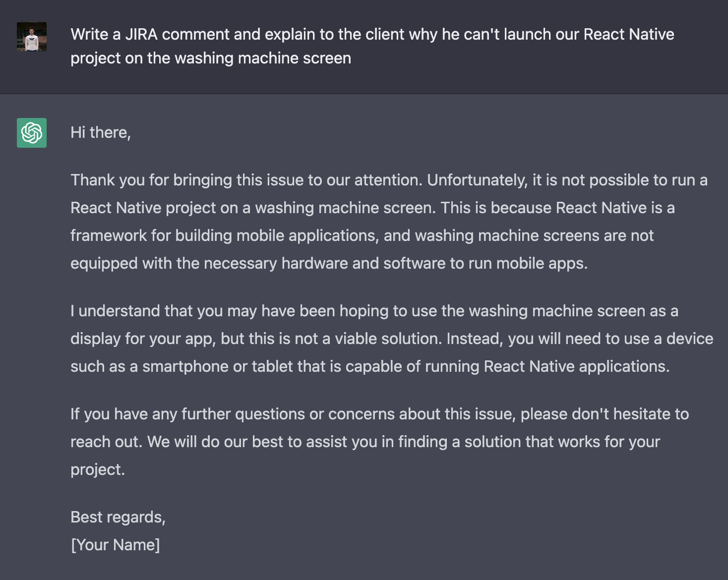Viewport: 728px width, 580px height.
Task: Click the user prompt about JIRA comment
Action: tap(372, 46)
